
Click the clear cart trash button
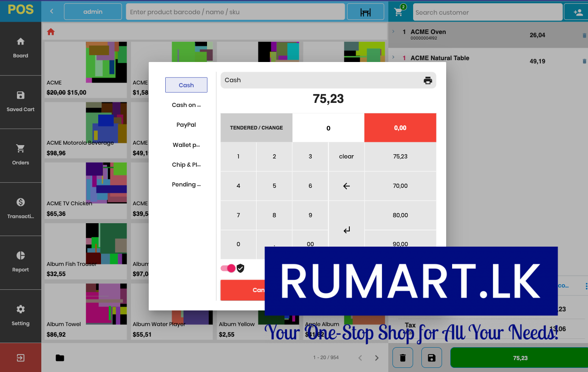point(403,358)
